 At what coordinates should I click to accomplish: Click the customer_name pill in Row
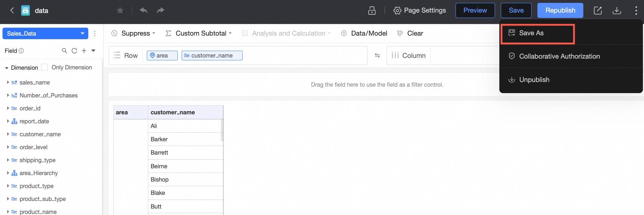coord(212,55)
